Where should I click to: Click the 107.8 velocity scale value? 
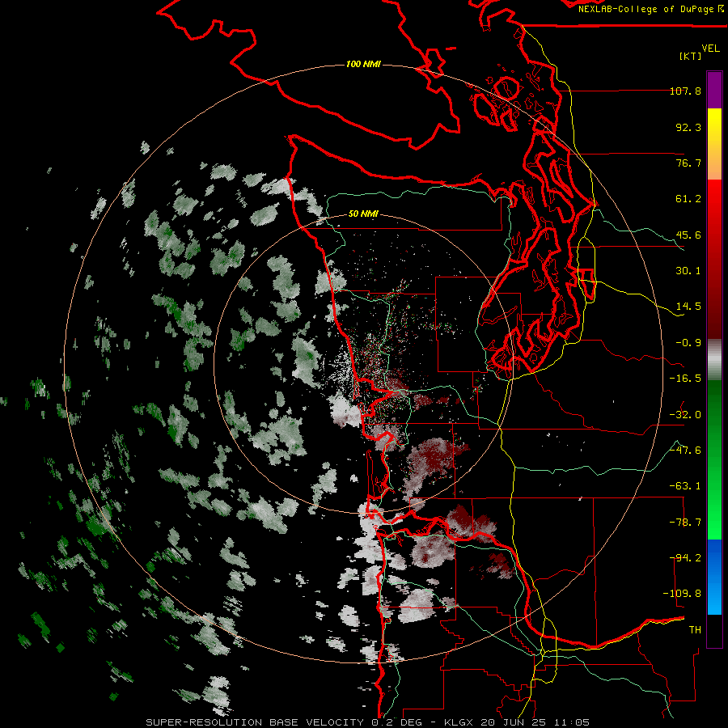pyautogui.click(x=685, y=91)
